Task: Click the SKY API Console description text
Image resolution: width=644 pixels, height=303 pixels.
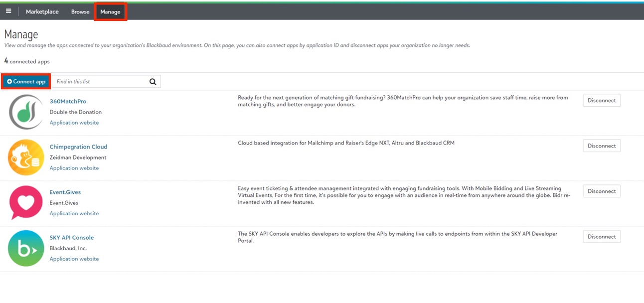Action: click(398, 237)
